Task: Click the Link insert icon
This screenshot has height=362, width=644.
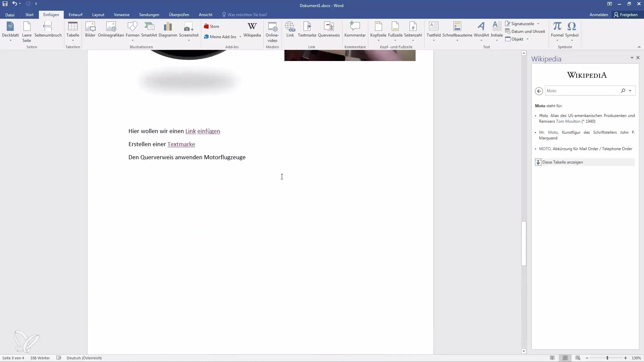Action: (290, 29)
